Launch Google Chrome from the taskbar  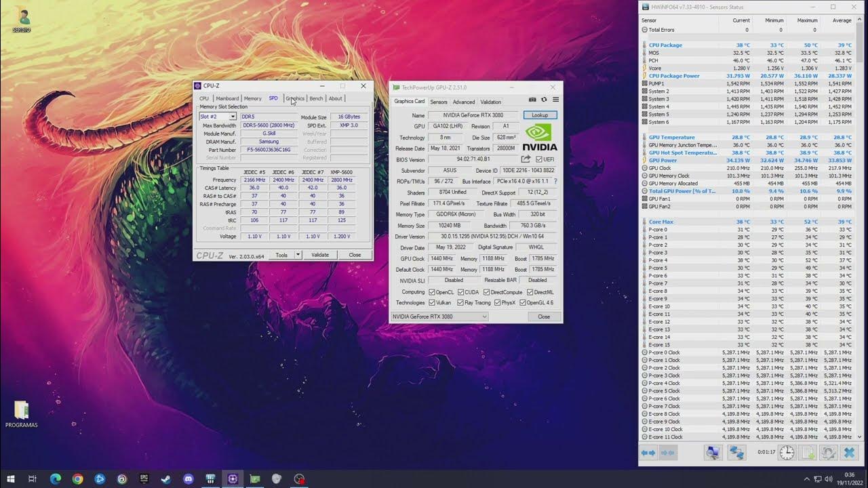click(77, 479)
